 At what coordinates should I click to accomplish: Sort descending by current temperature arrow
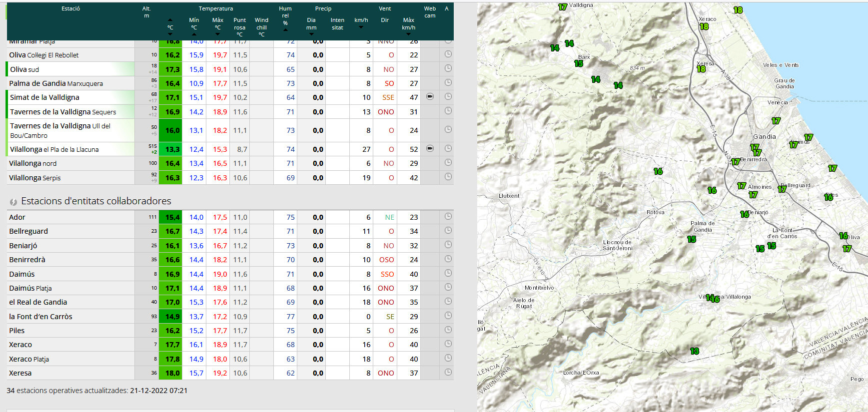pos(170,34)
